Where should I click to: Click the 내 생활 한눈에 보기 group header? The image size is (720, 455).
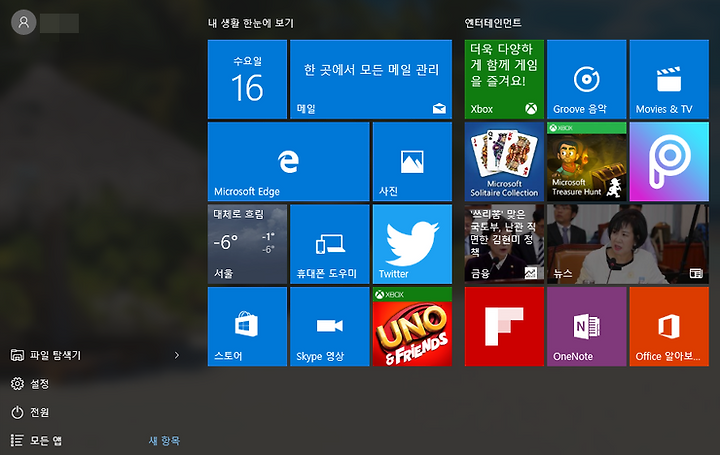[251, 23]
